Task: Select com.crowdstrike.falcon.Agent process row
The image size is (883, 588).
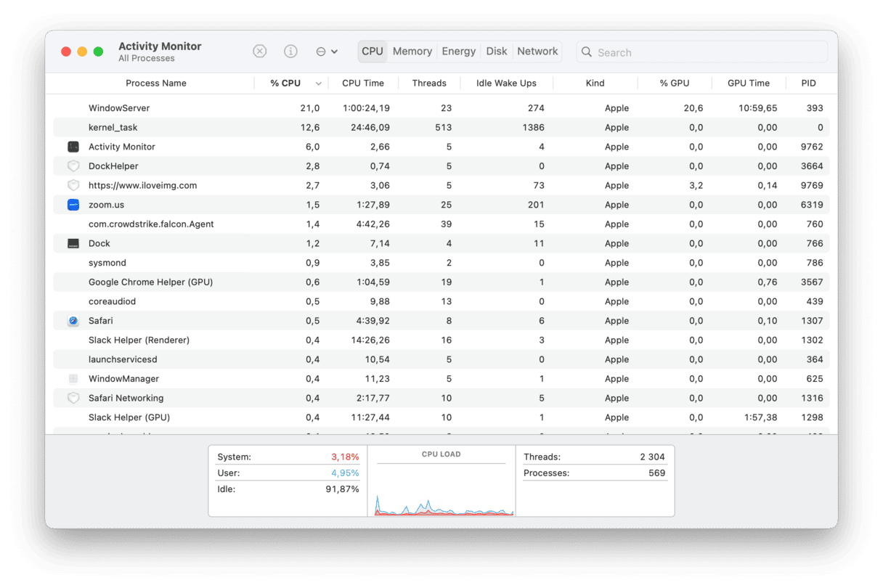Action: (441, 224)
